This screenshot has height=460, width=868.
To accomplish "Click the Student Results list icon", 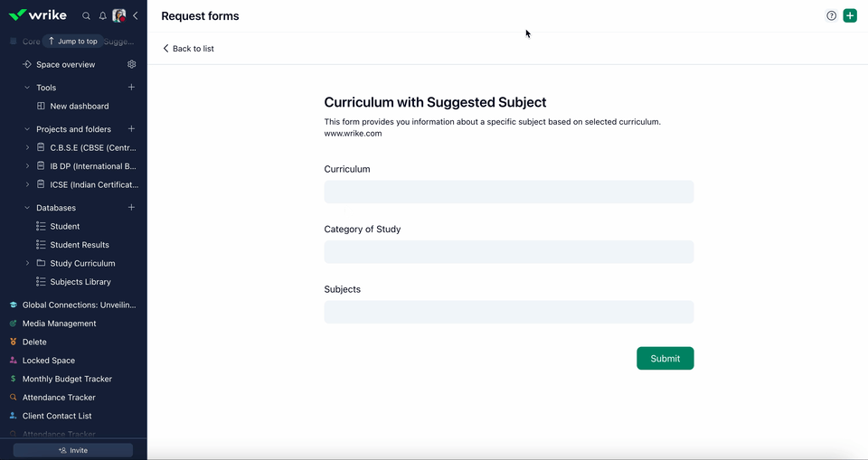I will point(41,244).
